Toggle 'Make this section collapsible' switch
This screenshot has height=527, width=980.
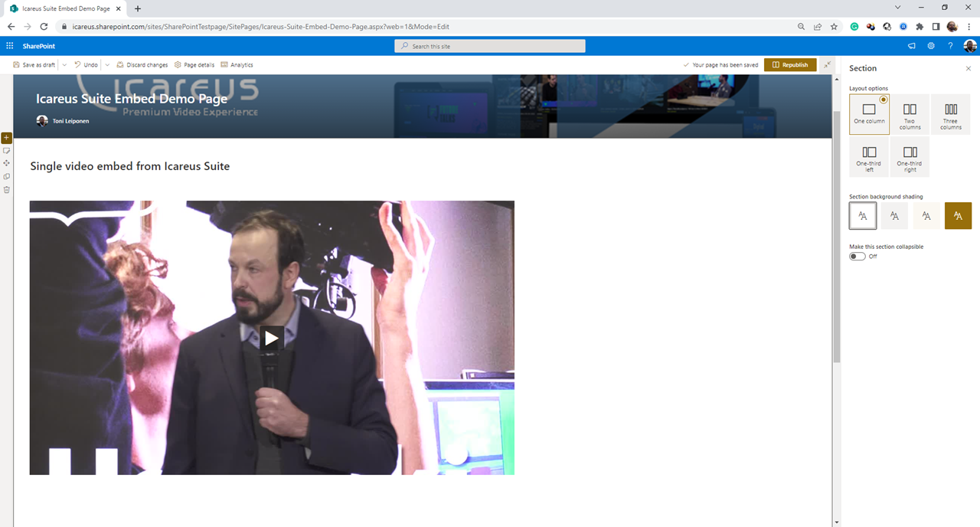(x=857, y=257)
